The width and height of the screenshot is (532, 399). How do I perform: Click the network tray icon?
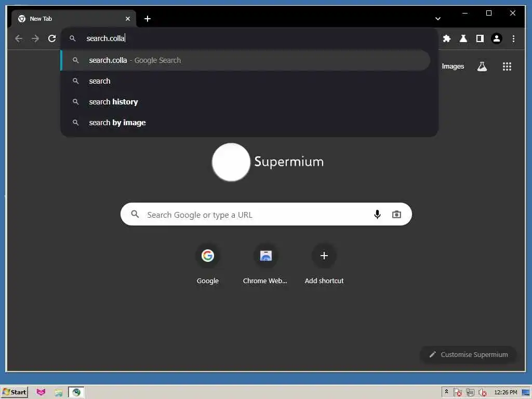(470, 392)
